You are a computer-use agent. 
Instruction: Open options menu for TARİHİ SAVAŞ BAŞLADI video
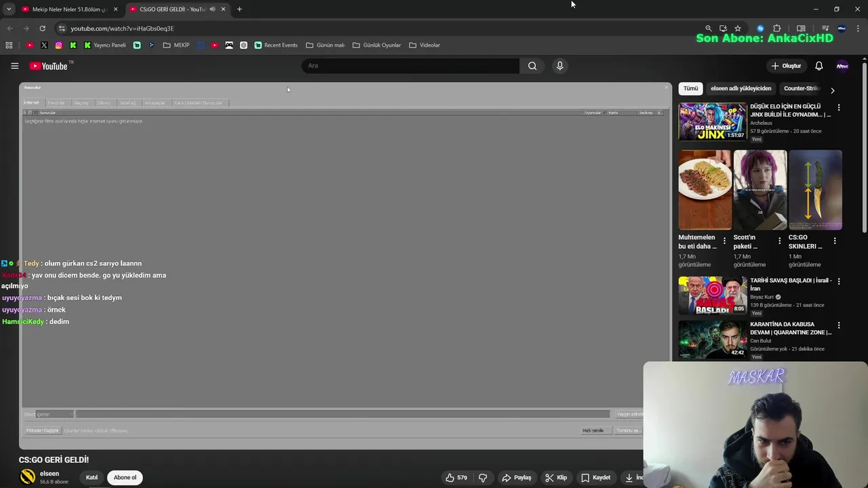(839, 281)
